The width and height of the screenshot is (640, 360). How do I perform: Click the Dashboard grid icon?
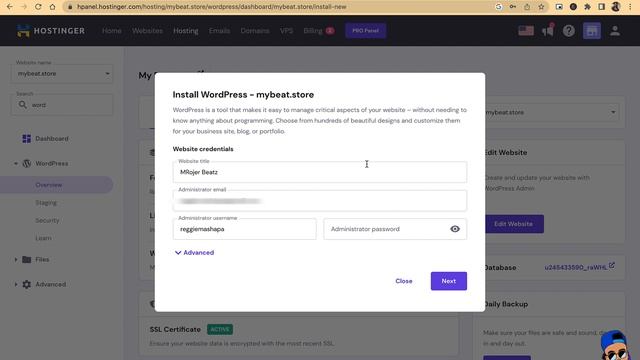pyautogui.click(x=27, y=139)
